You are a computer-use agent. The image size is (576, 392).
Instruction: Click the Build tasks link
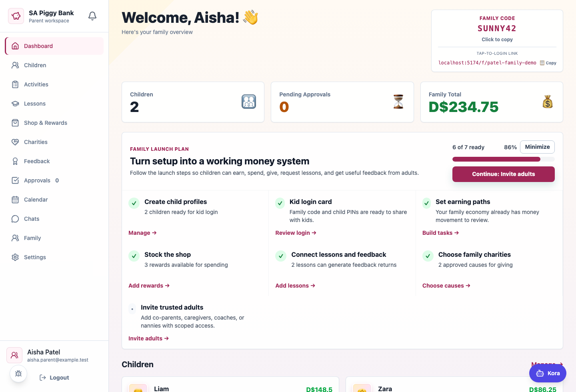tap(440, 233)
